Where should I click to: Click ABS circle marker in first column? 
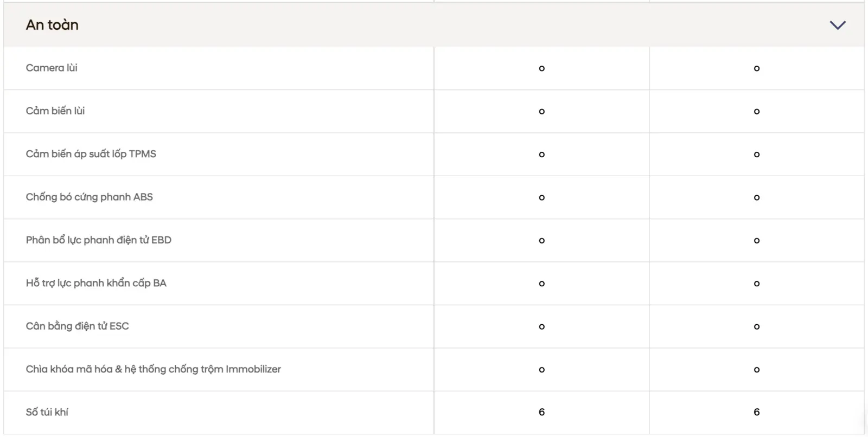[x=541, y=197]
